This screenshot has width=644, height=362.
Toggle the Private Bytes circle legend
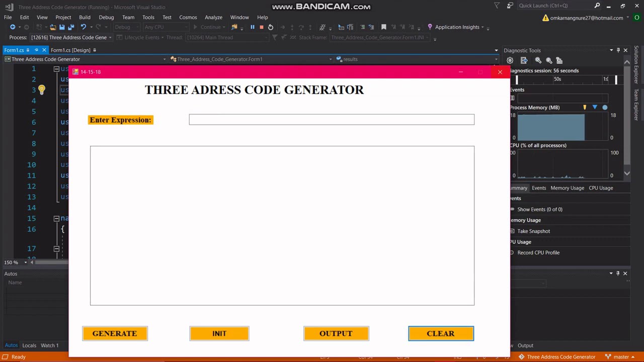coord(605,108)
